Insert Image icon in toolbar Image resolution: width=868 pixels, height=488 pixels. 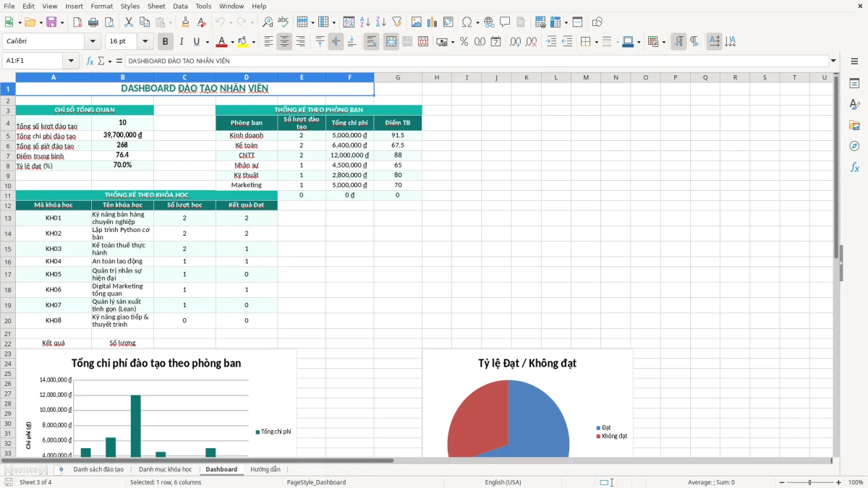(x=417, y=22)
